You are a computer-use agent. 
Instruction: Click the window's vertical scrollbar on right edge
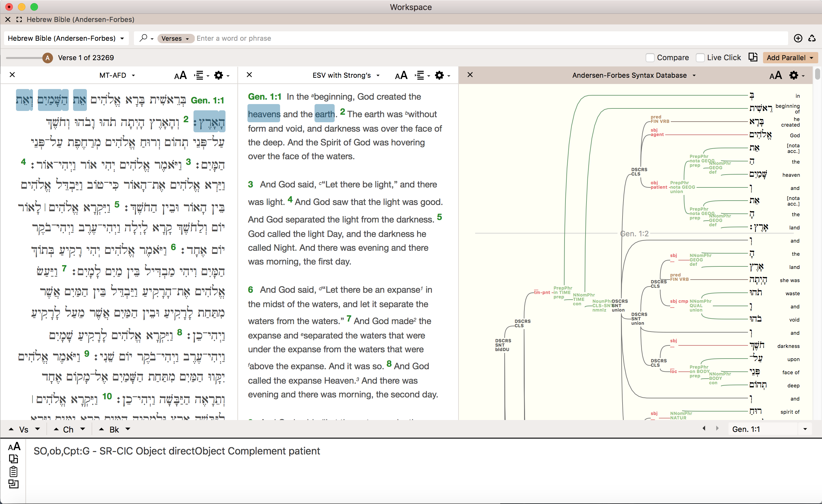[817, 74]
